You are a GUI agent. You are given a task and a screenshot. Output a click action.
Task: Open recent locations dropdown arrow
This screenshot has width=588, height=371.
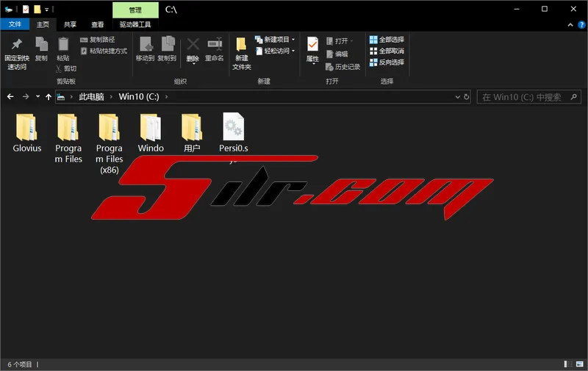(38, 96)
